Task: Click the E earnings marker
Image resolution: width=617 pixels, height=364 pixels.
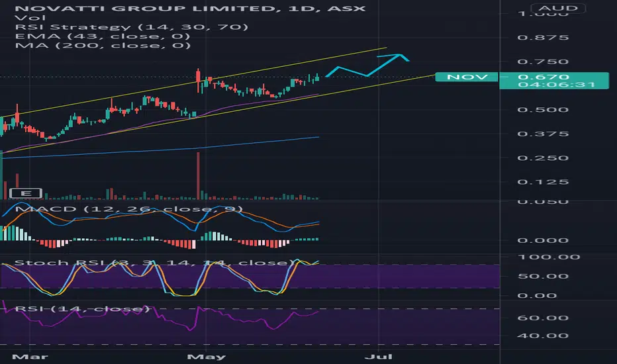Action: [26, 193]
